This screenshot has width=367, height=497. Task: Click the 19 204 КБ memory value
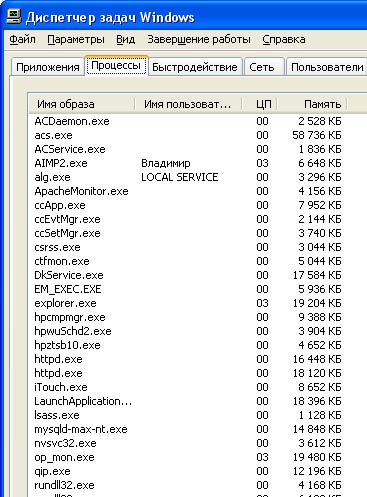pos(317,303)
